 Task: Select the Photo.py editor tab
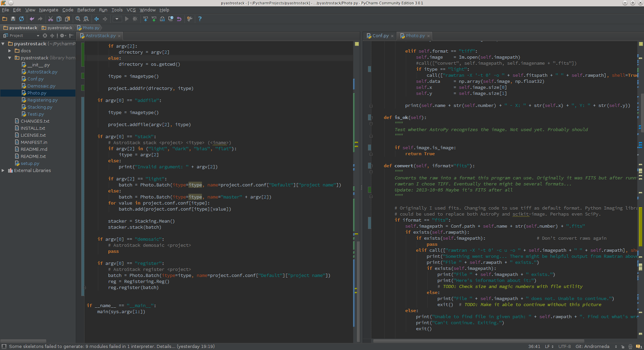(415, 36)
